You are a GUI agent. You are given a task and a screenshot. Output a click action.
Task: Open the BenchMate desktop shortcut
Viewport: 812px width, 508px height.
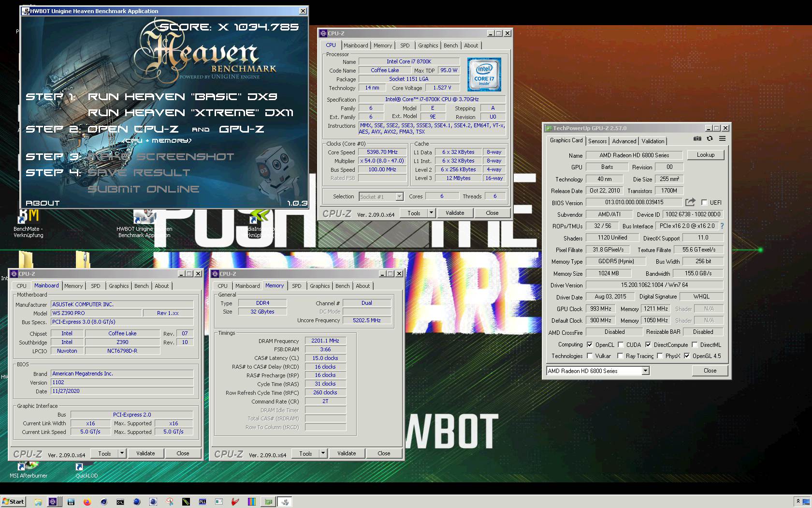28,224
